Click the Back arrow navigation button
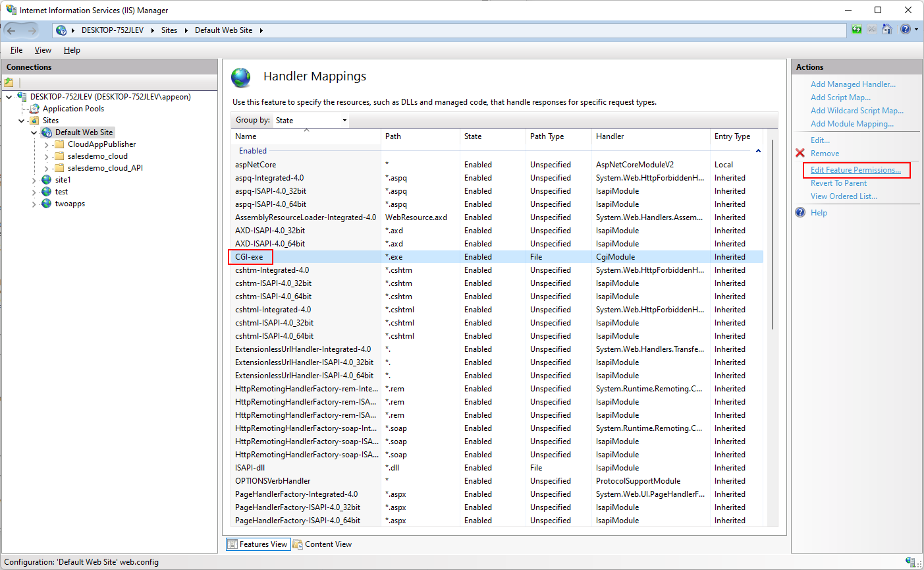 pos(11,30)
